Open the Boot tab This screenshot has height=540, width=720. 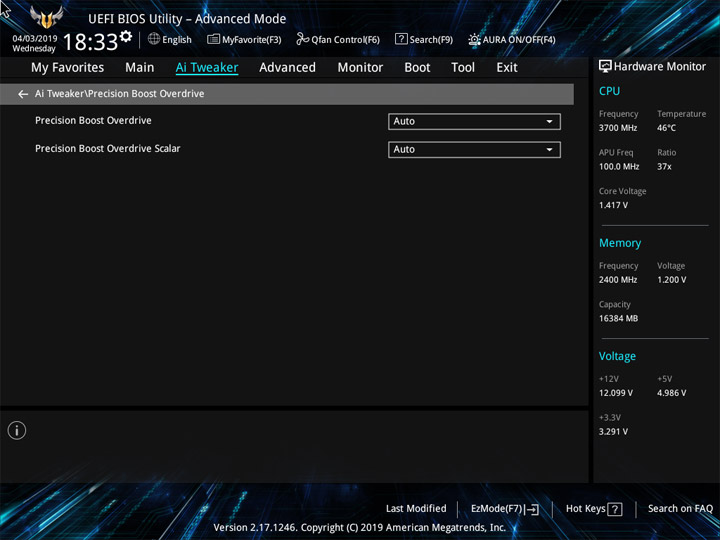coord(417,68)
